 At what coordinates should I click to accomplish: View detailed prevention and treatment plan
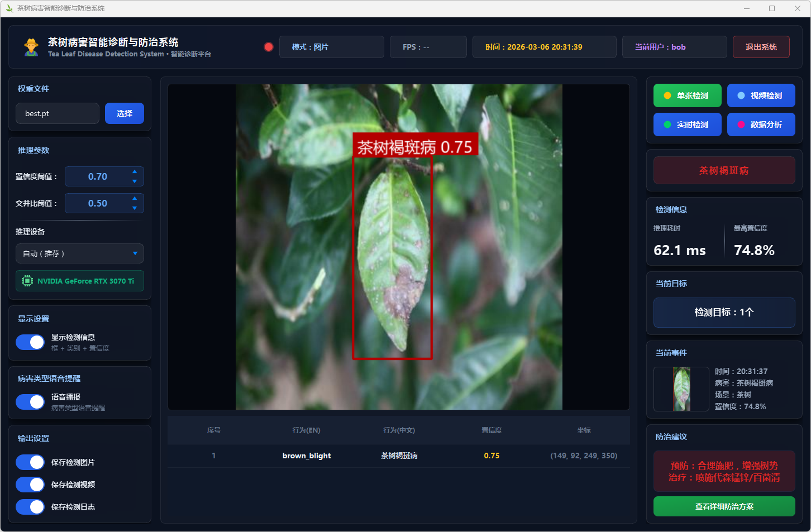coord(724,506)
